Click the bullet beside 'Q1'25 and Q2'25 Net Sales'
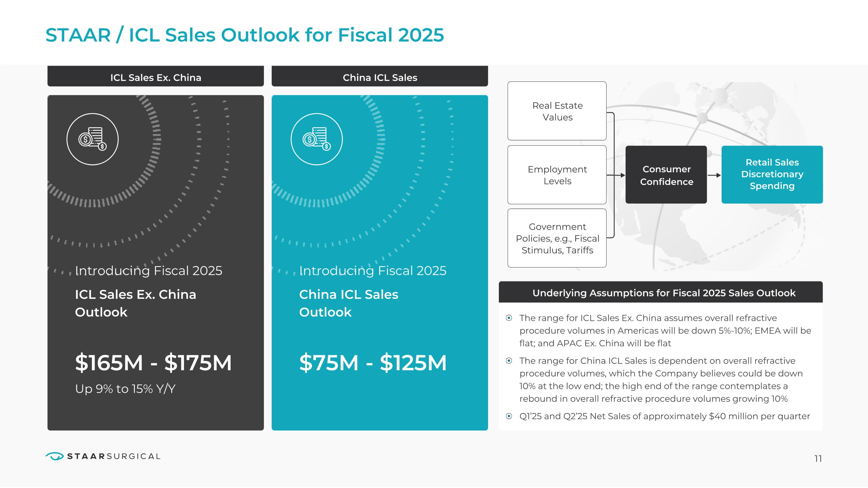 tap(509, 416)
